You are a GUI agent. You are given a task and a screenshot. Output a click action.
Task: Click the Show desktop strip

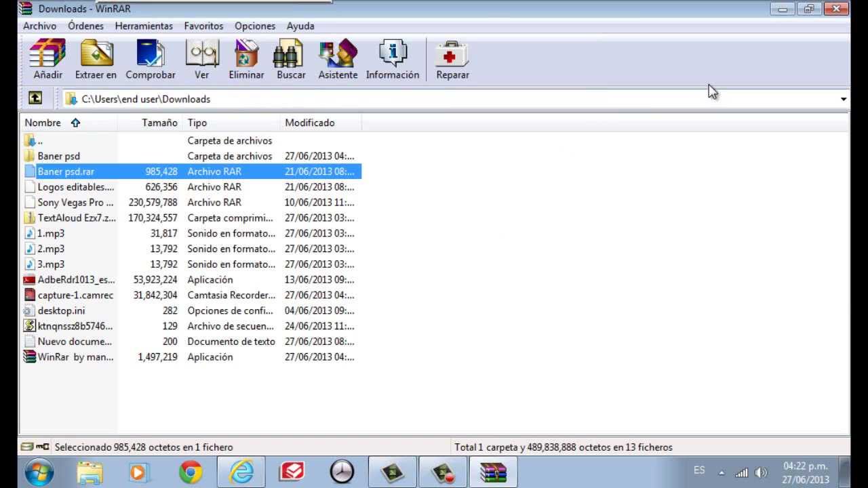click(x=845, y=472)
